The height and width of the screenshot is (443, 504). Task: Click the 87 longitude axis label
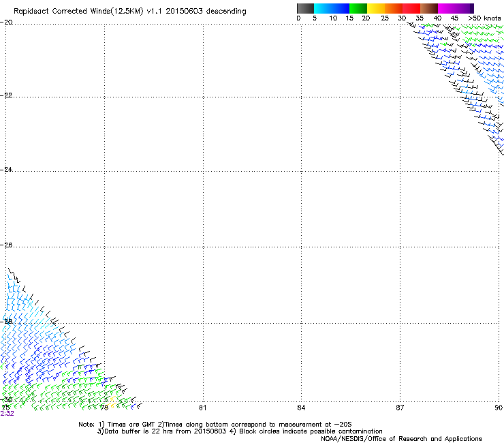pos(400,408)
